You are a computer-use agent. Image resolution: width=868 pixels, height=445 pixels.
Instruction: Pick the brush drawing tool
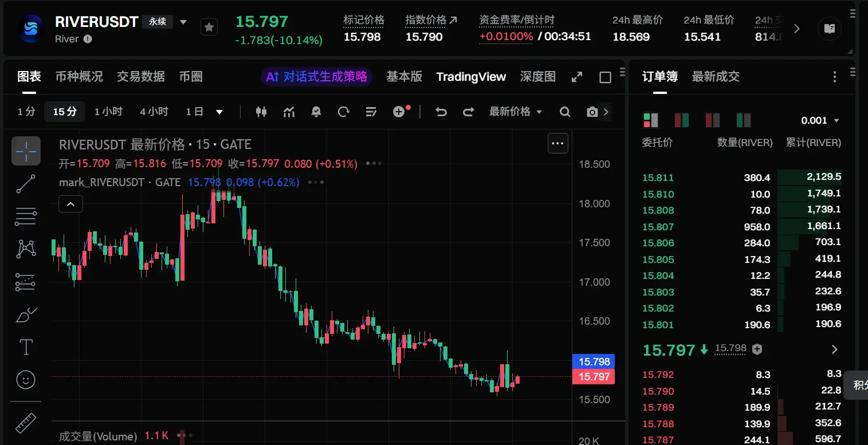tap(26, 314)
